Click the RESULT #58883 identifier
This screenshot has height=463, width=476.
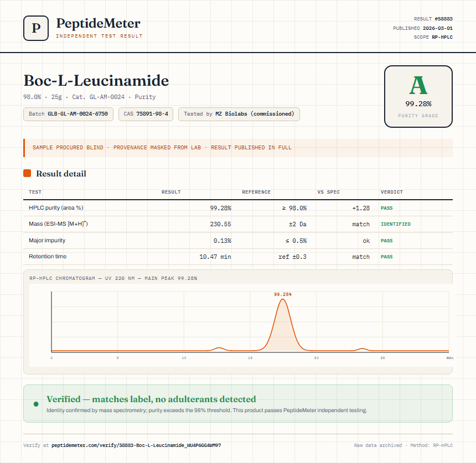pos(433,19)
